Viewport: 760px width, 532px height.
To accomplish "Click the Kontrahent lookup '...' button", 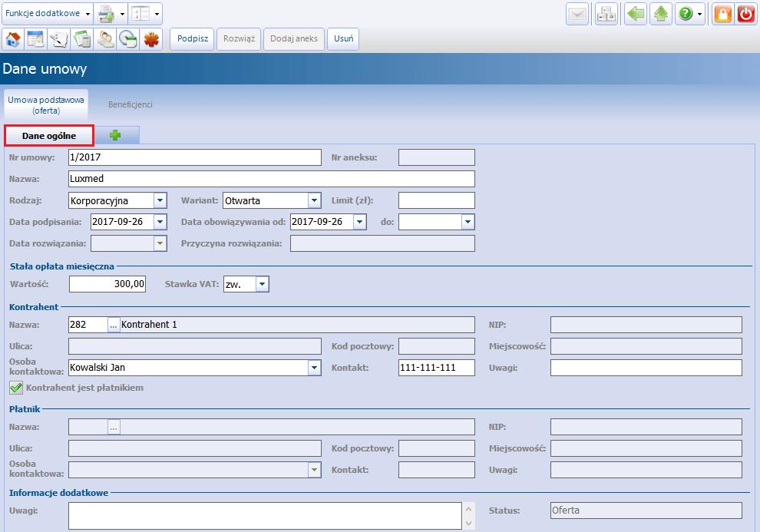I will pyautogui.click(x=114, y=325).
